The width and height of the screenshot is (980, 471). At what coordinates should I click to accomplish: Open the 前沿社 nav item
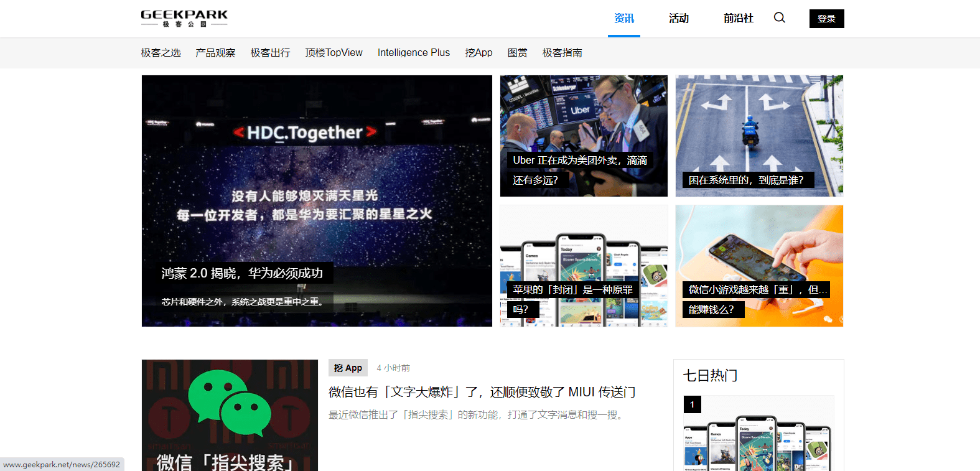[739, 19]
